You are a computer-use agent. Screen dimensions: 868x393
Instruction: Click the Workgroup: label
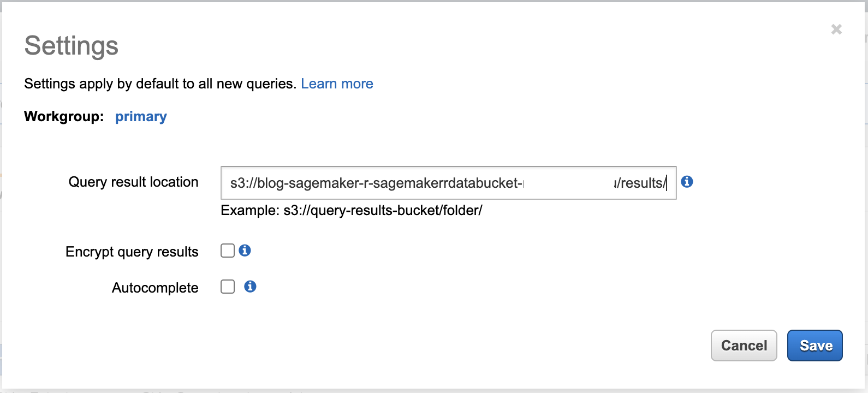(x=64, y=116)
